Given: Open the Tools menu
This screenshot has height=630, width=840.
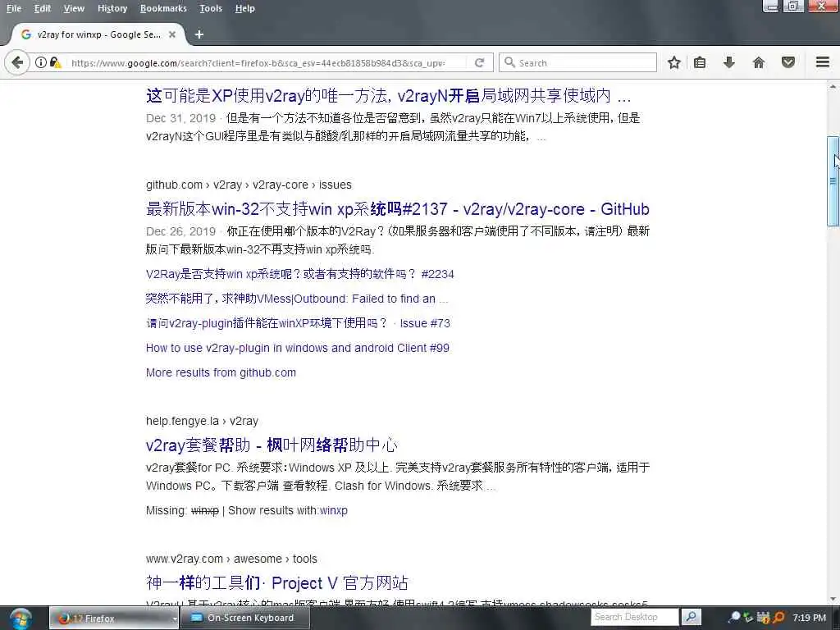Looking at the screenshot, I should click(211, 8).
